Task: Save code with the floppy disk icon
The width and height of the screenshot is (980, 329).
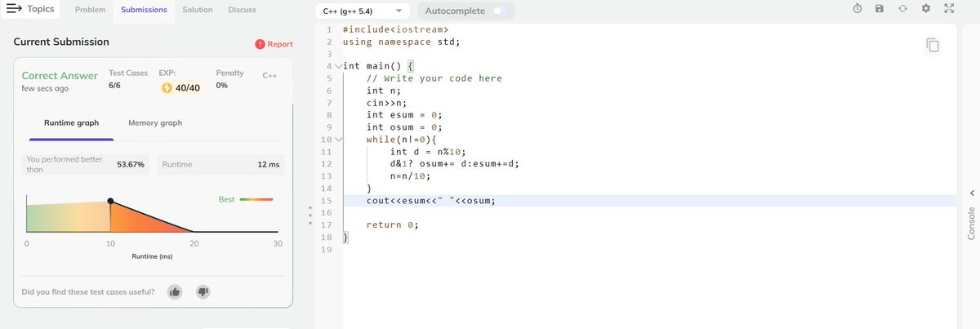Action: tap(880, 9)
